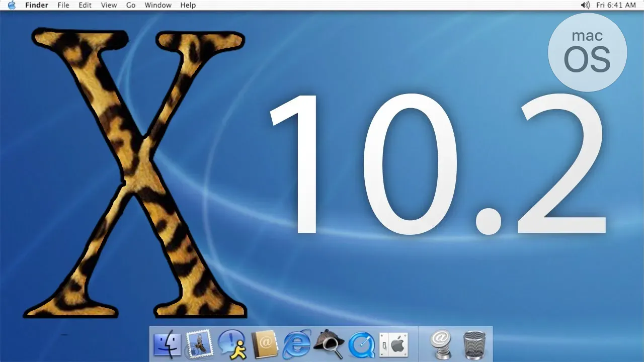Open System Preferences in the Dock

click(393, 344)
